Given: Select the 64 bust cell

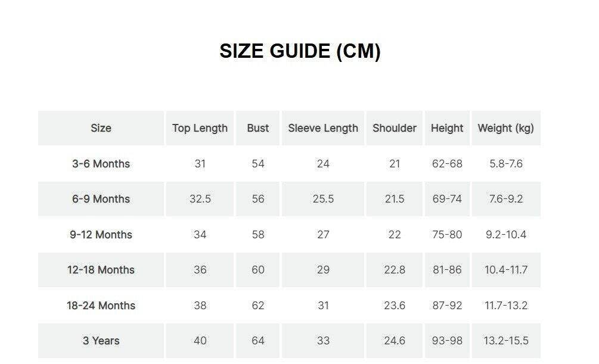Looking at the screenshot, I should [x=257, y=341].
